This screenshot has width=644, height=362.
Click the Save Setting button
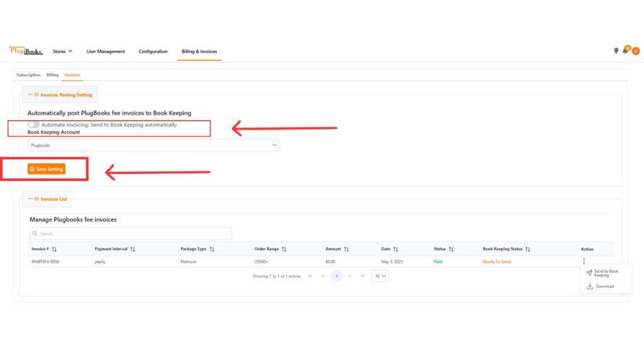[x=46, y=169]
